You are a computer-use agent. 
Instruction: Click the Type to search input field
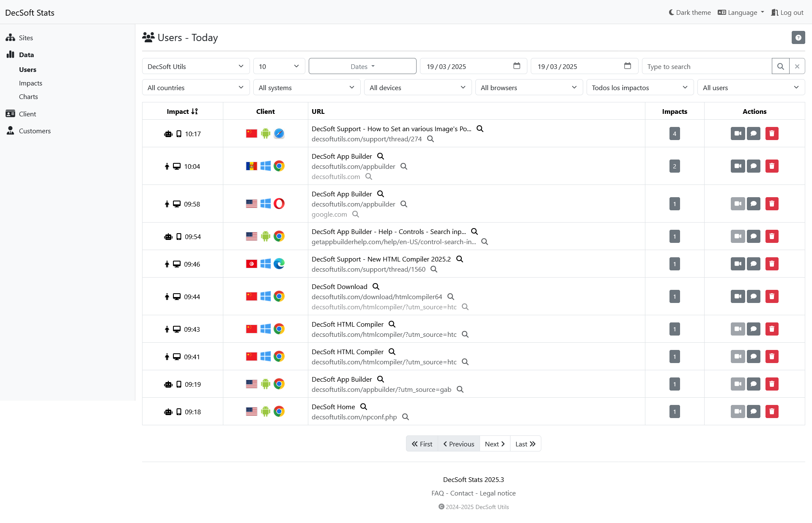click(x=706, y=66)
